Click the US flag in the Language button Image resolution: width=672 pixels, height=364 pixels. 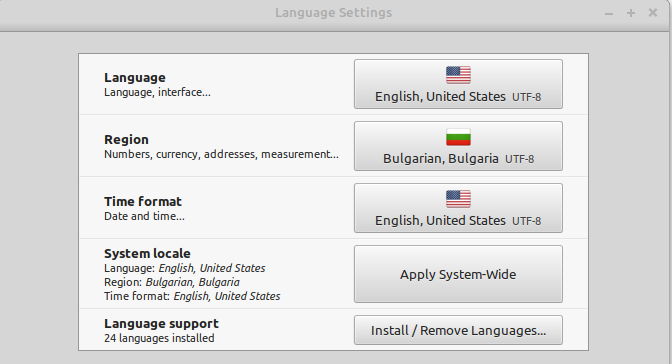click(458, 75)
